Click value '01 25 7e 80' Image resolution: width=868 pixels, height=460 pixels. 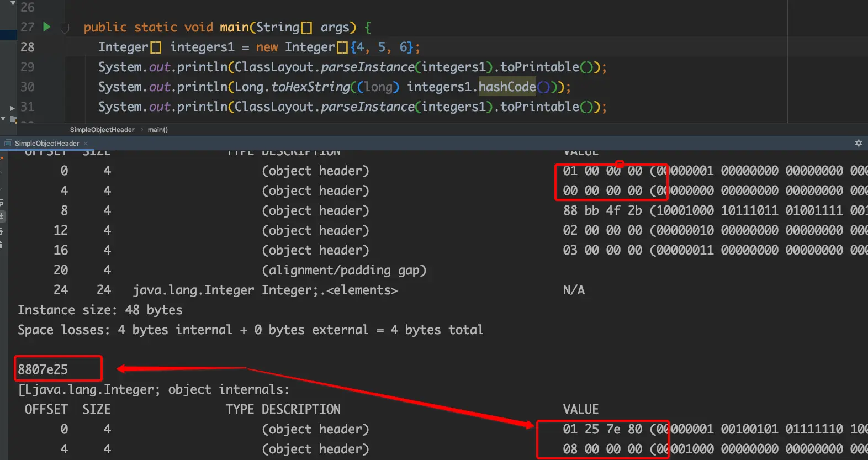click(x=602, y=429)
